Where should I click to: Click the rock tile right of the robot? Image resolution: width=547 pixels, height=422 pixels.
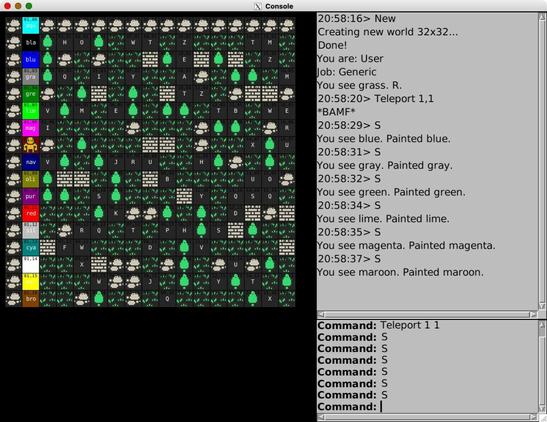[x=48, y=145]
